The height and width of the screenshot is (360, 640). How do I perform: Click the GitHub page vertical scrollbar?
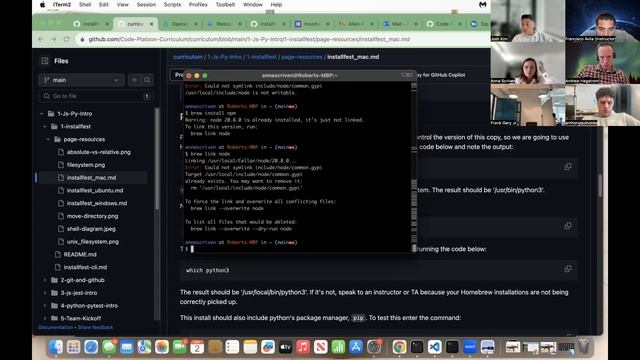[600, 186]
